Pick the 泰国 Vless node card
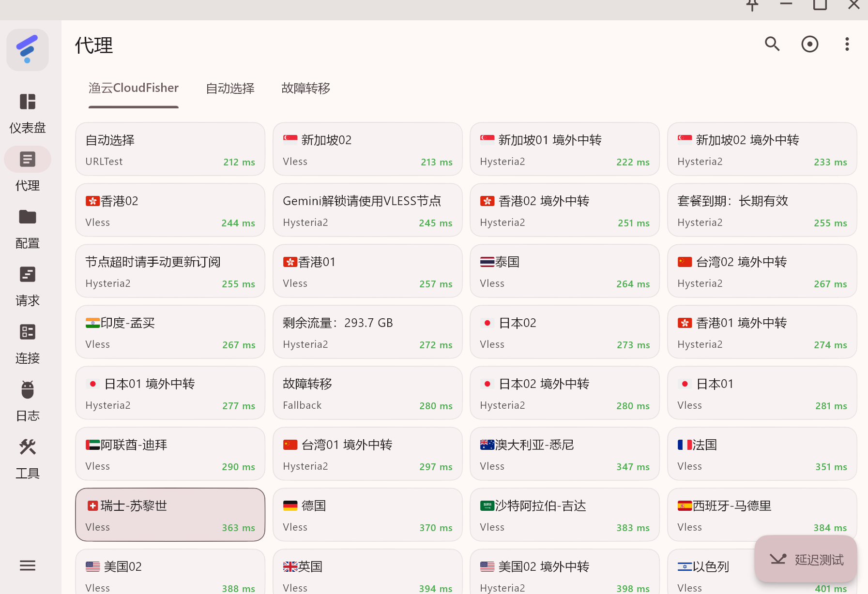Viewport: 868px width, 594px height. 564,271
